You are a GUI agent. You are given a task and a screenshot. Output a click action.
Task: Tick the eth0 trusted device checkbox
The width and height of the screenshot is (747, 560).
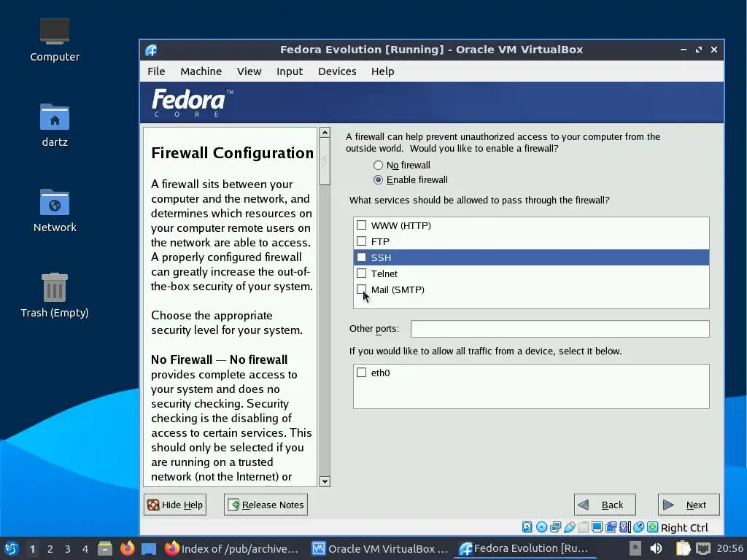(x=362, y=373)
